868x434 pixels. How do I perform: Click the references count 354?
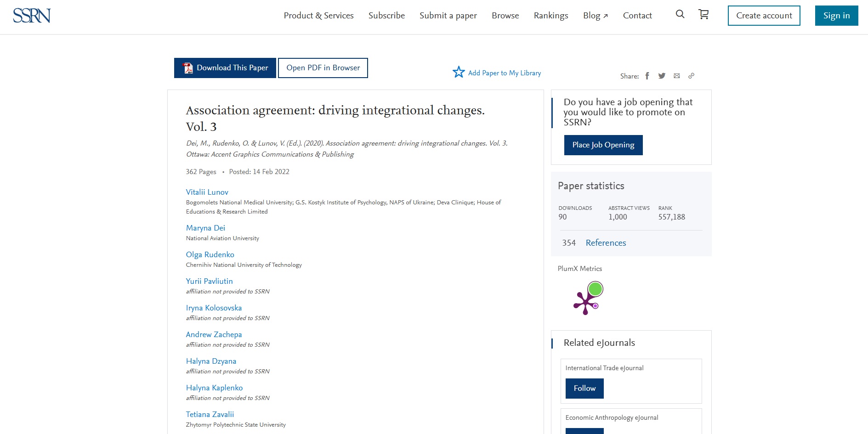click(569, 243)
